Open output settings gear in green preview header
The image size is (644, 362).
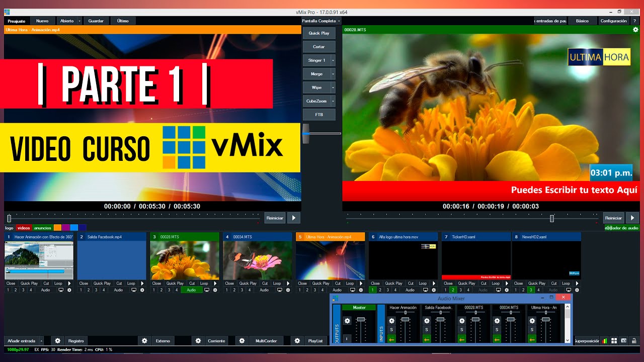click(x=635, y=30)
